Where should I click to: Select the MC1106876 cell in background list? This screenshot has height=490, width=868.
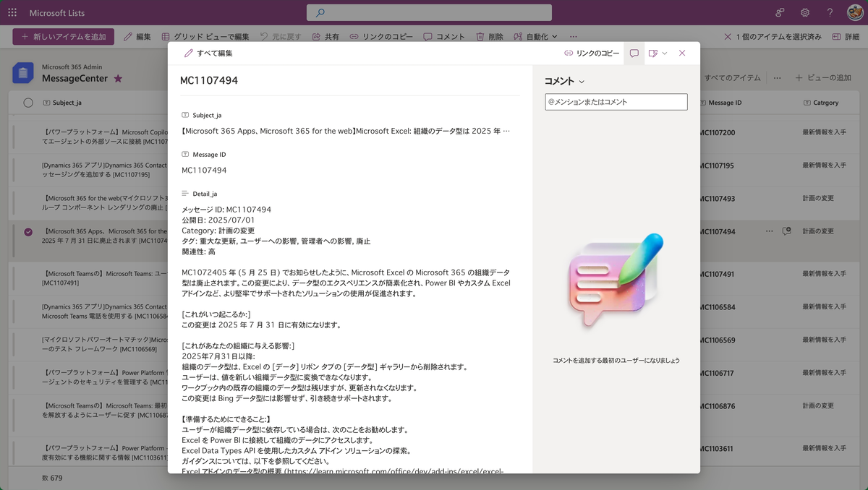point(717,406)
